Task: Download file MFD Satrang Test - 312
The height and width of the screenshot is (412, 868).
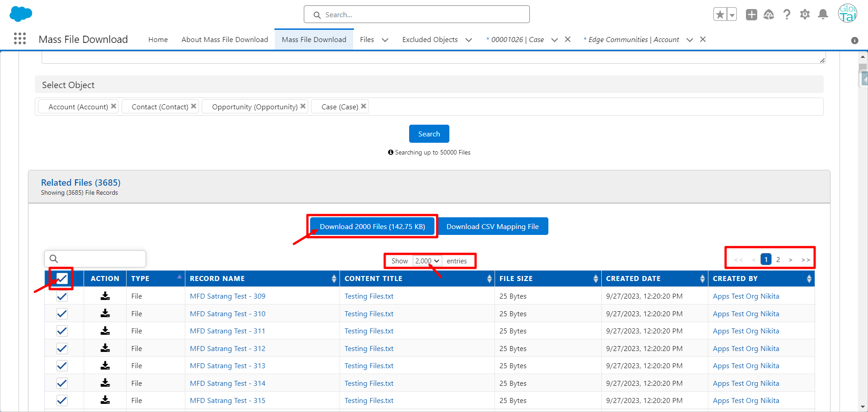Action: point(105,348)
